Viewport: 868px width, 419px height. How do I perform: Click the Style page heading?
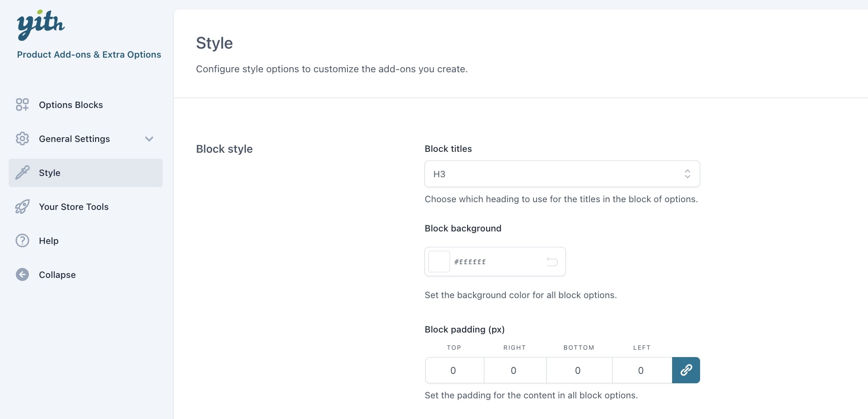tap(214, 43)
